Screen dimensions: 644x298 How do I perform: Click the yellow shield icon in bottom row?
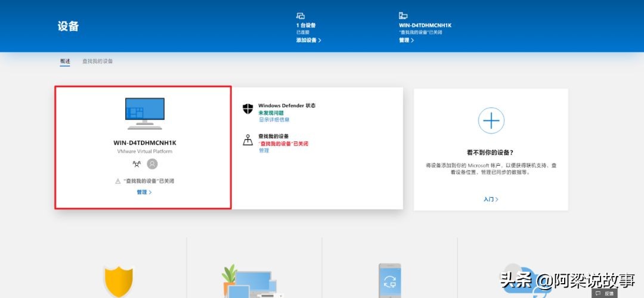pyautogui.click(x=119, y=281)
